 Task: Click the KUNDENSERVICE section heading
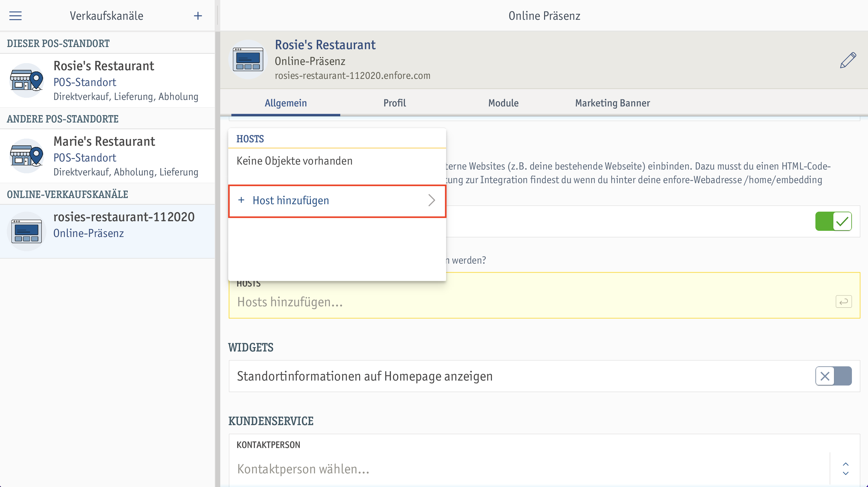point(271,421)
